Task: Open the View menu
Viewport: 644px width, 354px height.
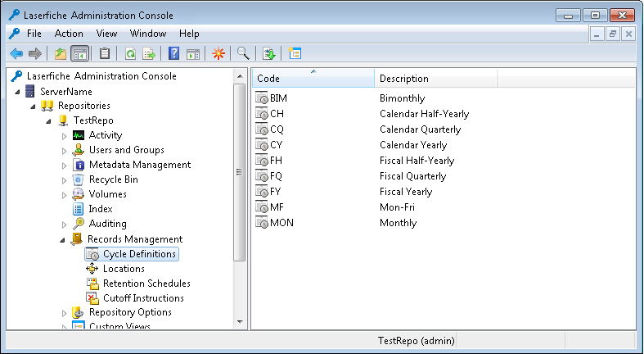Action: click(106, 34)
